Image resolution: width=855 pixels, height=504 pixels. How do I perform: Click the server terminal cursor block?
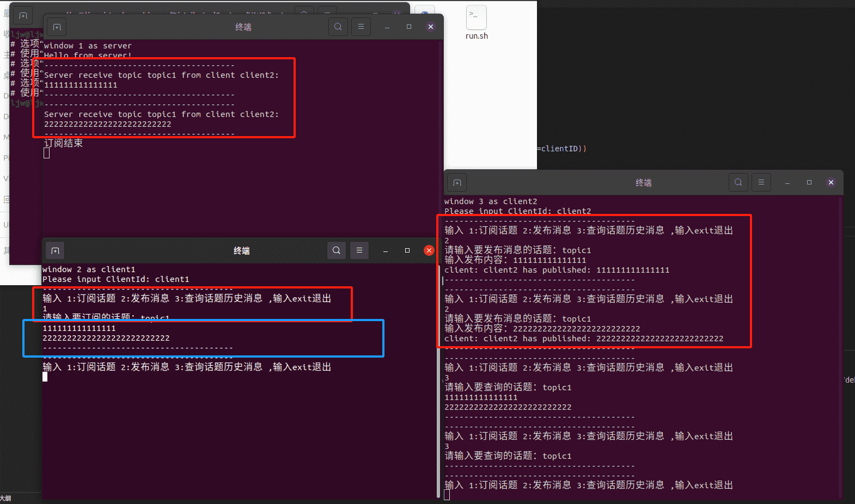pos(47,153)
